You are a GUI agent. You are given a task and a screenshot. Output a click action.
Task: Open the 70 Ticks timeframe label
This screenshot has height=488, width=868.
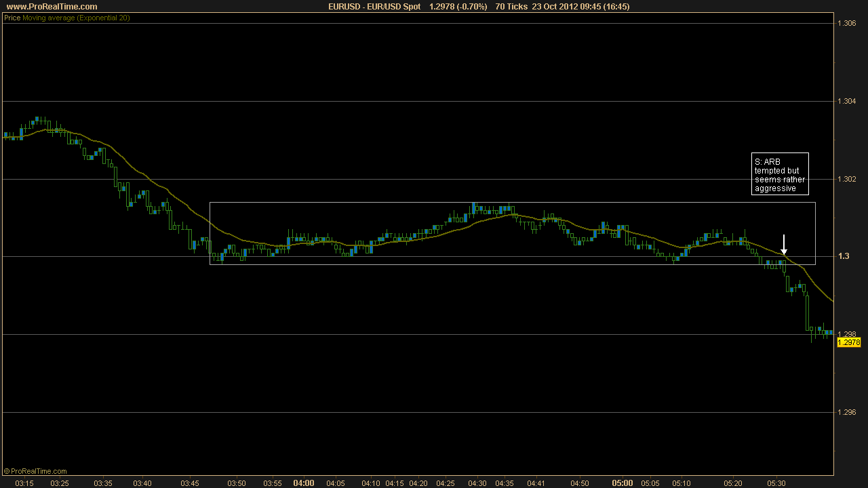pos(511,6)
